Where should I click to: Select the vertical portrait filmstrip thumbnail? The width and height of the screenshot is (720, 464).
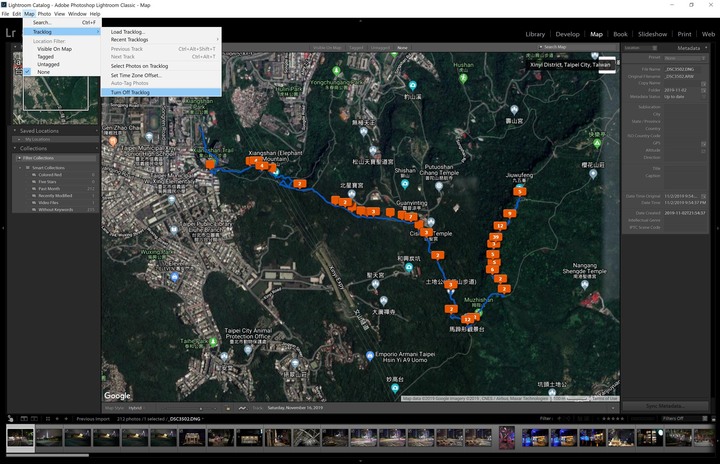click(506, 437)
